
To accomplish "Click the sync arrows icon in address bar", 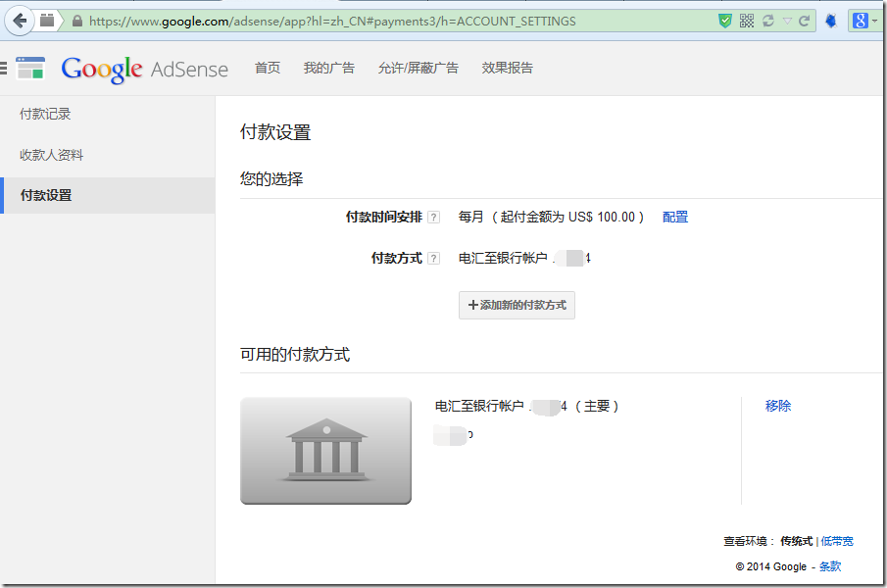I will (767, 21).
